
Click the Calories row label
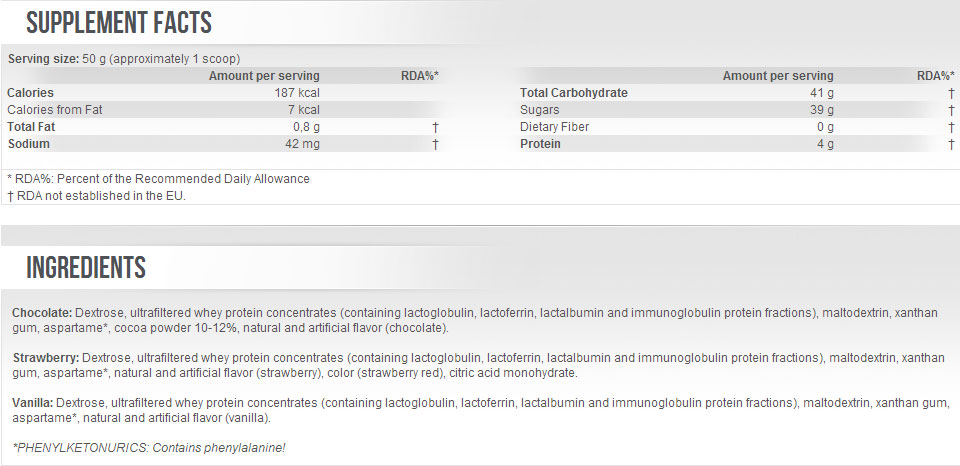pyautogui.click(x=31, y=93)
